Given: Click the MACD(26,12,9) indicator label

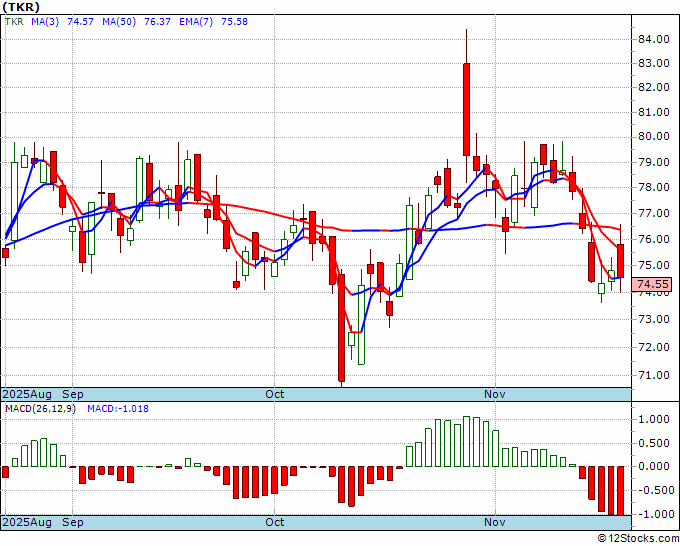Looking at the screenshot, I should pos(40,409).
